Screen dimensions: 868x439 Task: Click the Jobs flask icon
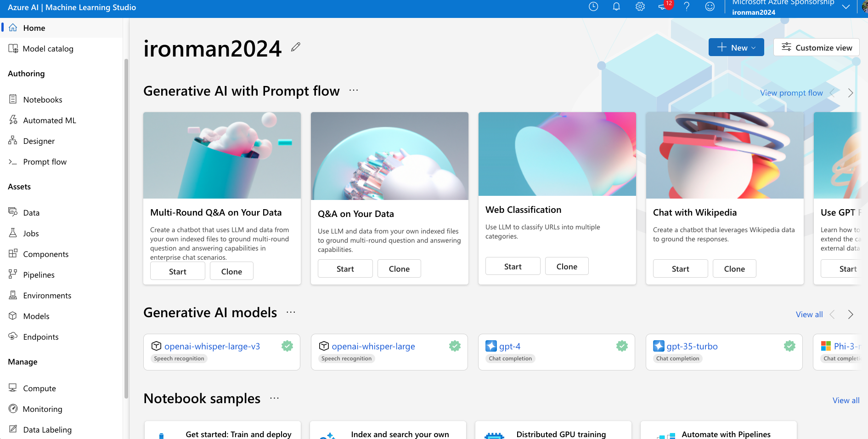point(13,233)
